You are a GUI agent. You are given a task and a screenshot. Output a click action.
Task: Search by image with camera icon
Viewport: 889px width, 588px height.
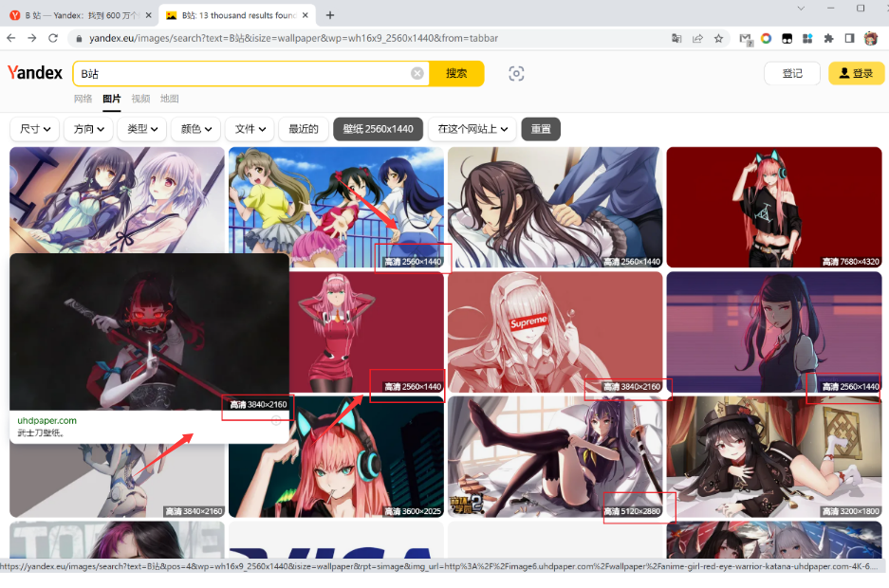pos(516,74)
